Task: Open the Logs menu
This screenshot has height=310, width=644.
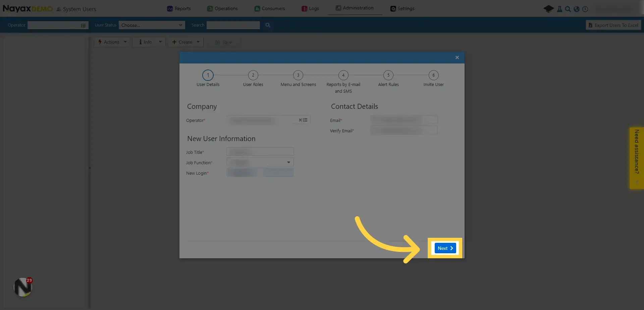Action: (x=310, y=8)
